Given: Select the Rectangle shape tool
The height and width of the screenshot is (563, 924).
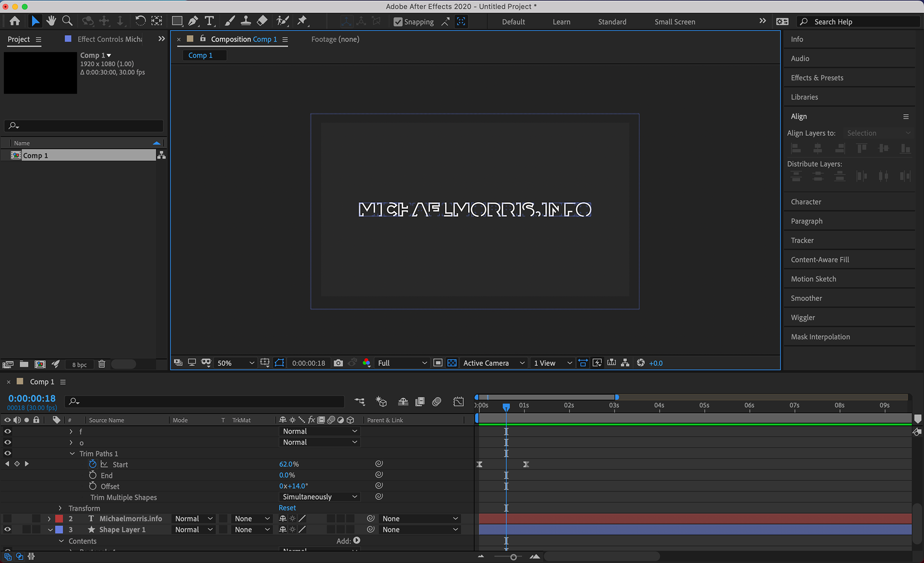Looking at the screenshot, I should pos(177,21).
